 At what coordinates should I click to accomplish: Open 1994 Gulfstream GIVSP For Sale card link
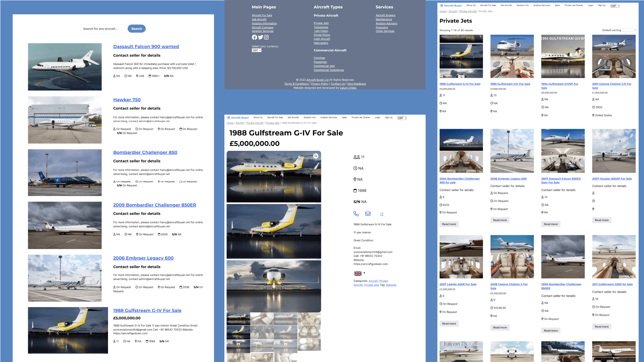(559, 86)
